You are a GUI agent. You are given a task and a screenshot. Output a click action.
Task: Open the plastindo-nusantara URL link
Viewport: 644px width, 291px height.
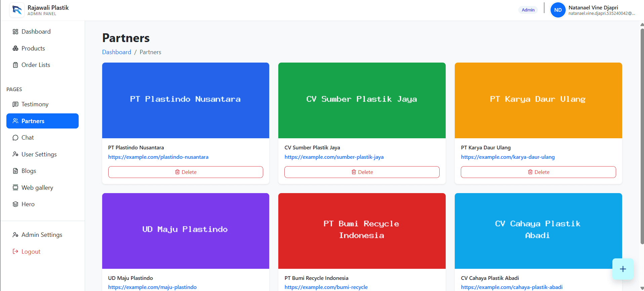click(158, 157)
